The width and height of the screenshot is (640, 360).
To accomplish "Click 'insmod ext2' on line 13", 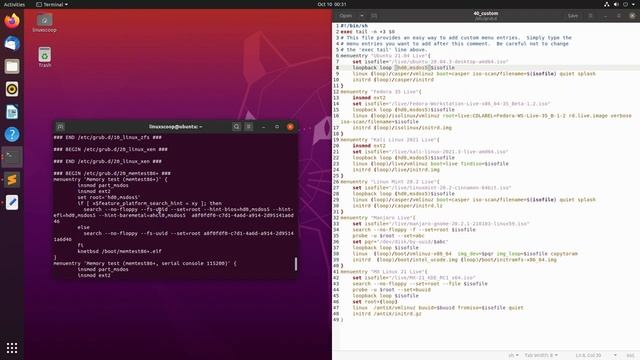I will coord(369,98).
